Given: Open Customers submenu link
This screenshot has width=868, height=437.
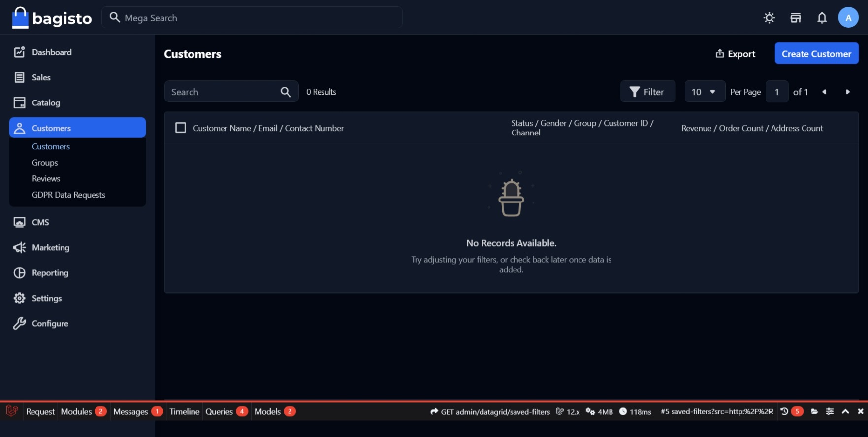Looking at the screenshot, I should pyautogui.click(x=51, y=146).
